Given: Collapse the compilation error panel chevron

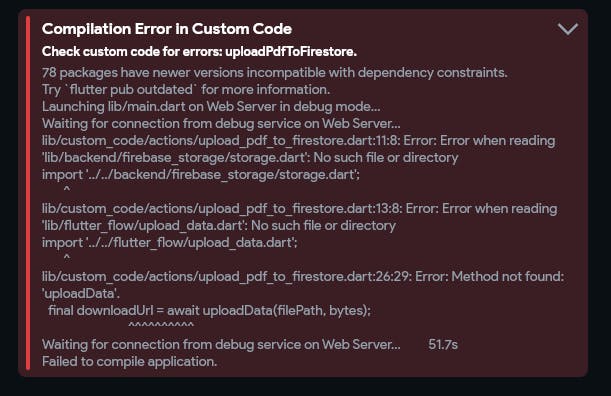Looking at the screenshot, I should coord(568,29).
